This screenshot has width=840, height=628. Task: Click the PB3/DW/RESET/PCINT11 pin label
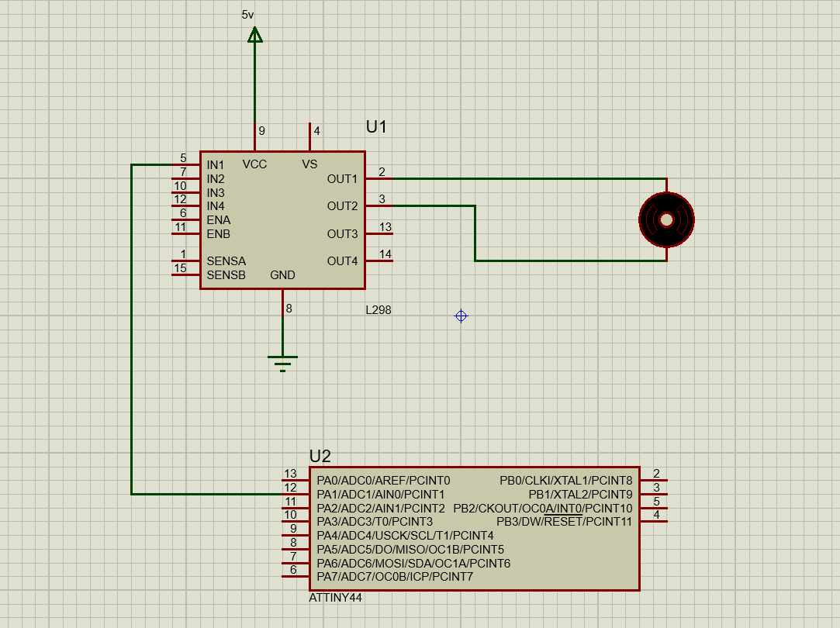(x=565, y=522)
